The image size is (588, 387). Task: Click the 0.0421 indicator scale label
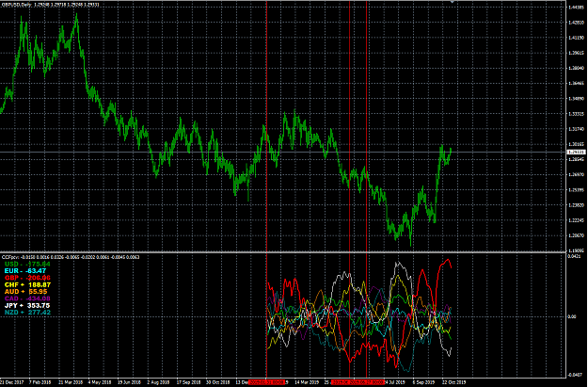tap(575, 256)
